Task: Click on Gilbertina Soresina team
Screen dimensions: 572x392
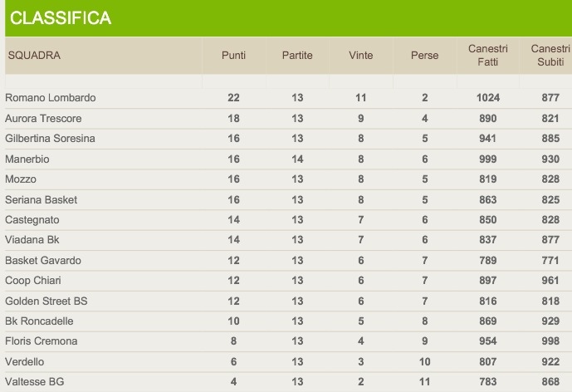Action: click(x=50, y=139)
